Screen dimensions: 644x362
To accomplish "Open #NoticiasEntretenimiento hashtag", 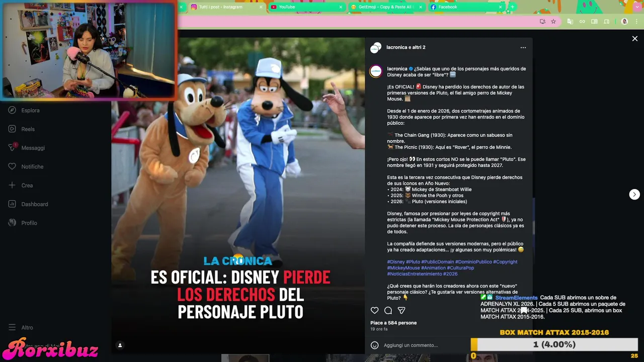I will pyautogui.click(x=414, y=274).
